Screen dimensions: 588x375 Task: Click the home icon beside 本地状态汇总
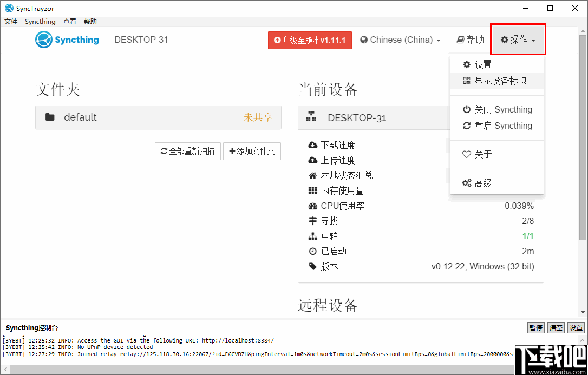313,175
